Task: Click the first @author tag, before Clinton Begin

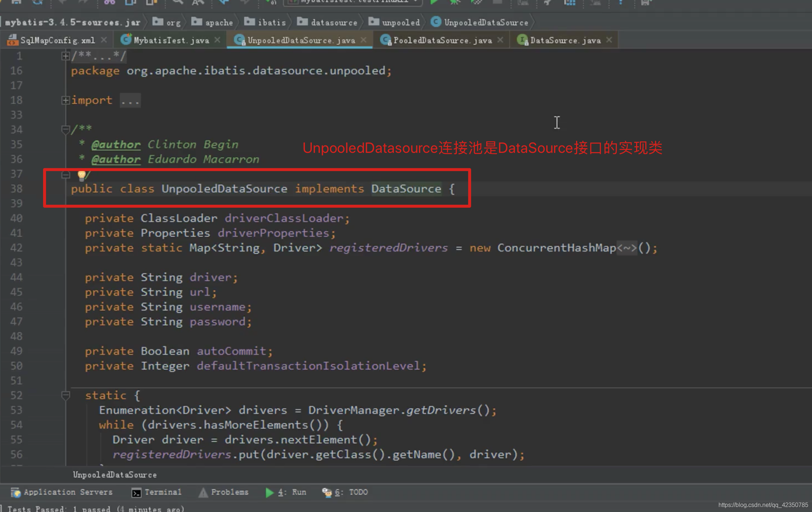Action: tap(116, 144)
